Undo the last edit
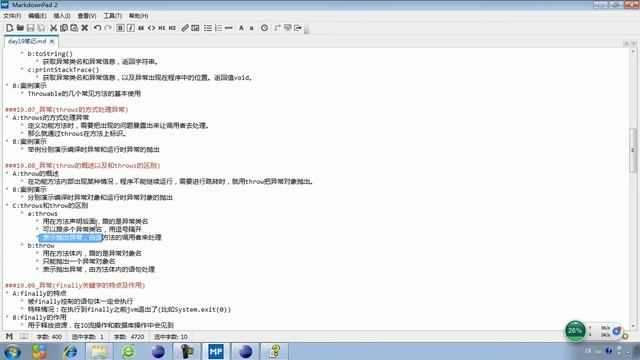The image size is (640, 360). pyautogui.click(x=97, y=28)
